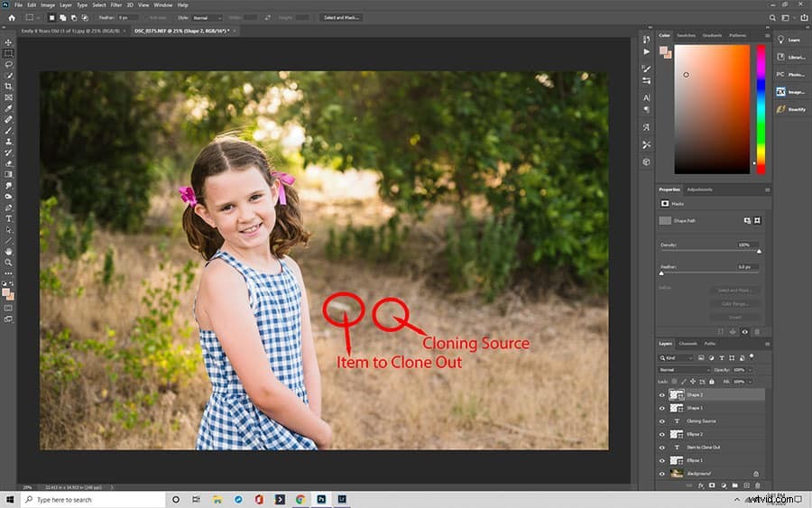
Task: Open the Filter menu
Action: 116,5
